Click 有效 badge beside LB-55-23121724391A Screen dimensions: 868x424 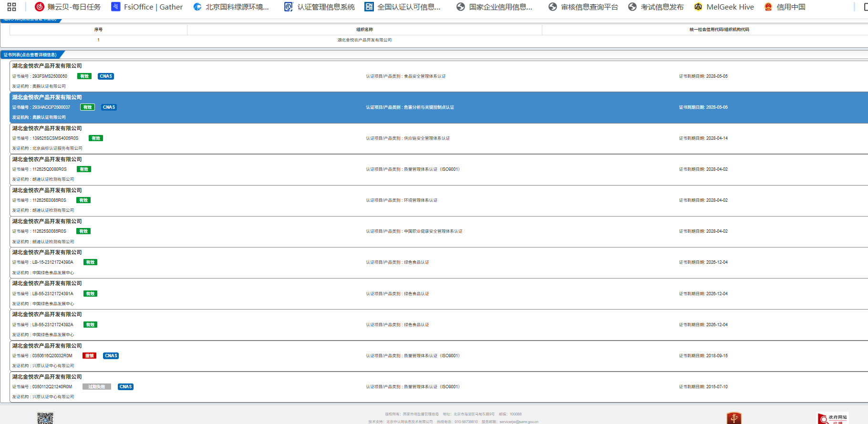click(90, 294)
